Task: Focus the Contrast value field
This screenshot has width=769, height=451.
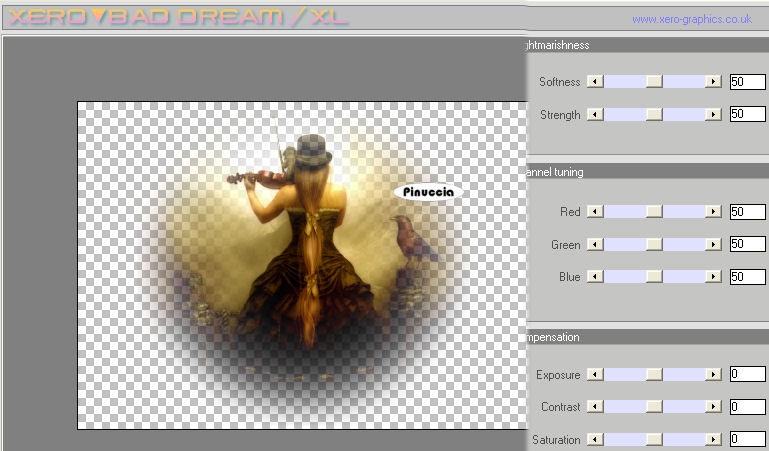Action: point(748,406)
